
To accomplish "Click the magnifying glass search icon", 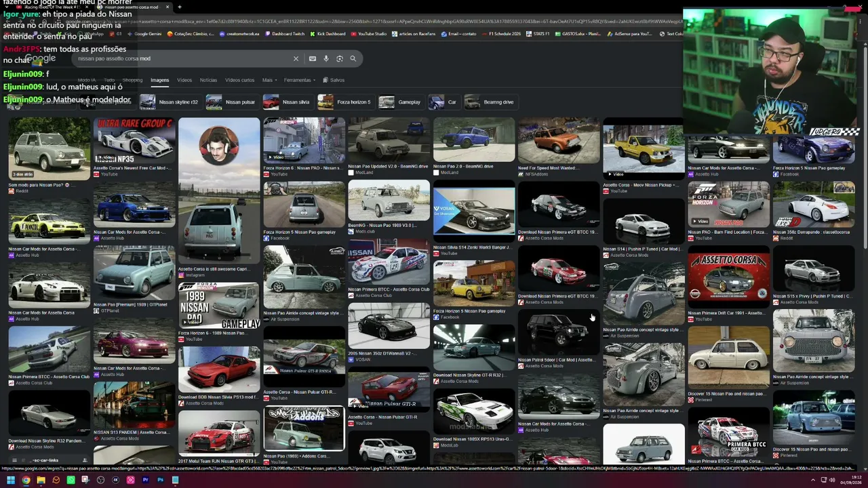I will pyautogui.click(x=353, y=59).
